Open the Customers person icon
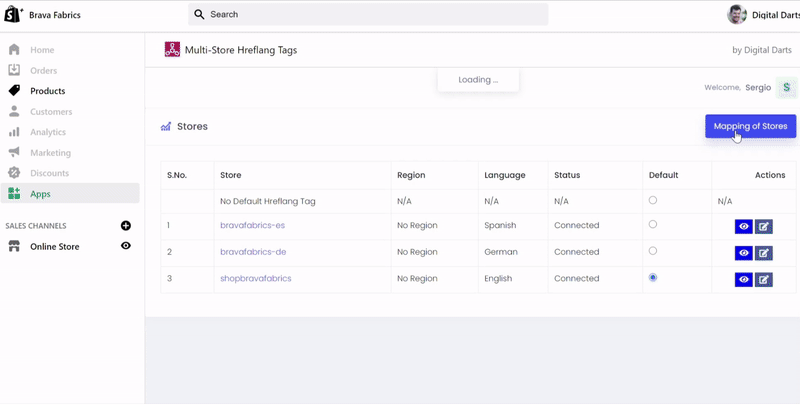 click(x=14, y=111)
